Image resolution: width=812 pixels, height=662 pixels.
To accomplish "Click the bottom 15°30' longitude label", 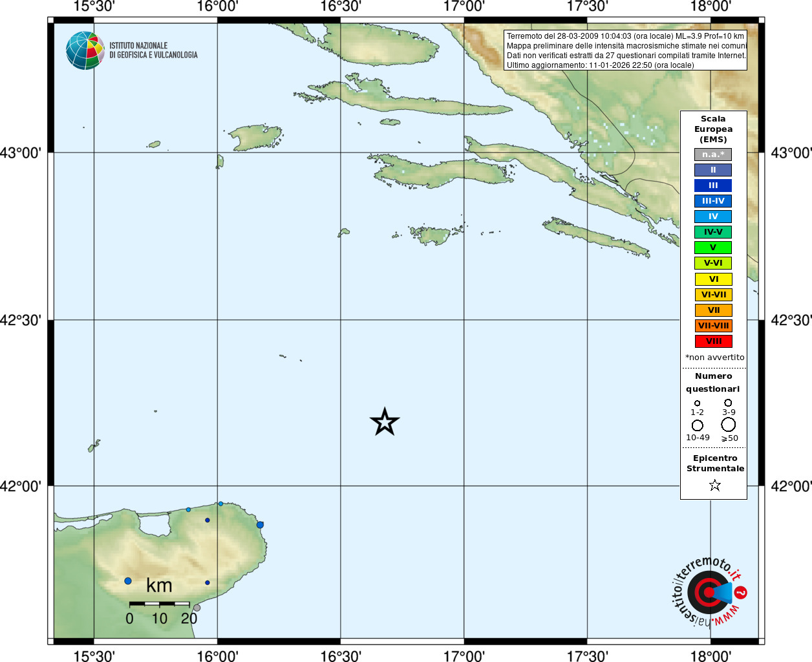I will click(x=94, y=656).
